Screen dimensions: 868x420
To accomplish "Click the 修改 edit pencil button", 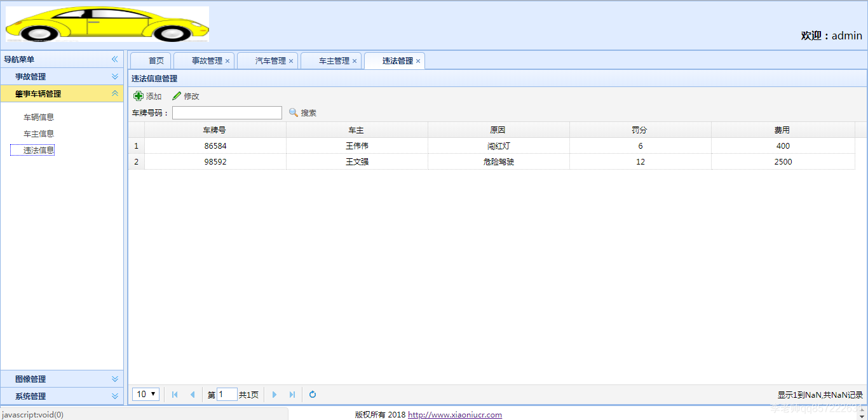I will [x=186, y=96].
